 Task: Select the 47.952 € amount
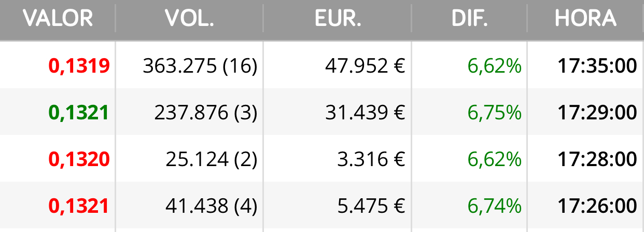point(365,66)
